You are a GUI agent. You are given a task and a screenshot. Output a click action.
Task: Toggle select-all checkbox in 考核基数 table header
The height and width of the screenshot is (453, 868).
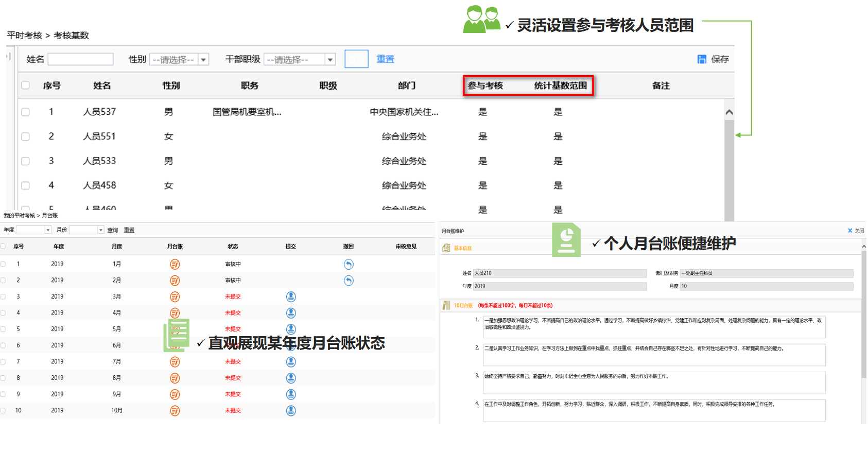(x=25, y=85)
